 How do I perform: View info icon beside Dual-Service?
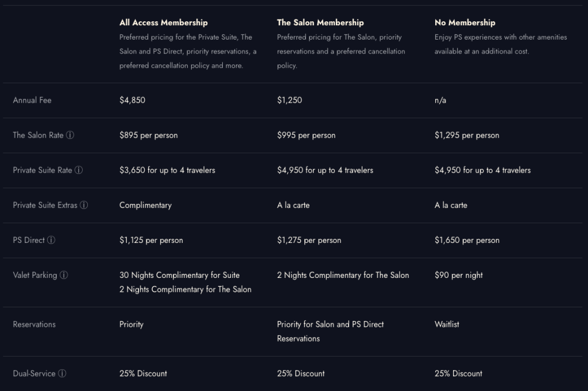(62, 373)
